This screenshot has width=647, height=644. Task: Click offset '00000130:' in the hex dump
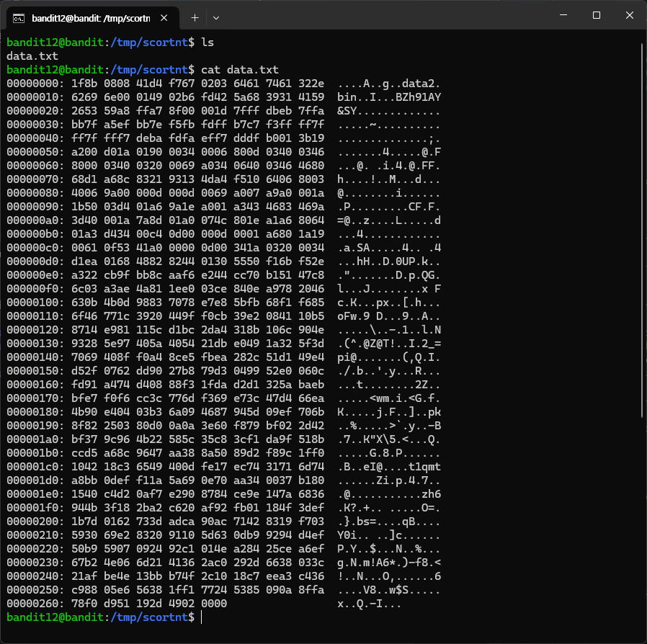(35, 343)
